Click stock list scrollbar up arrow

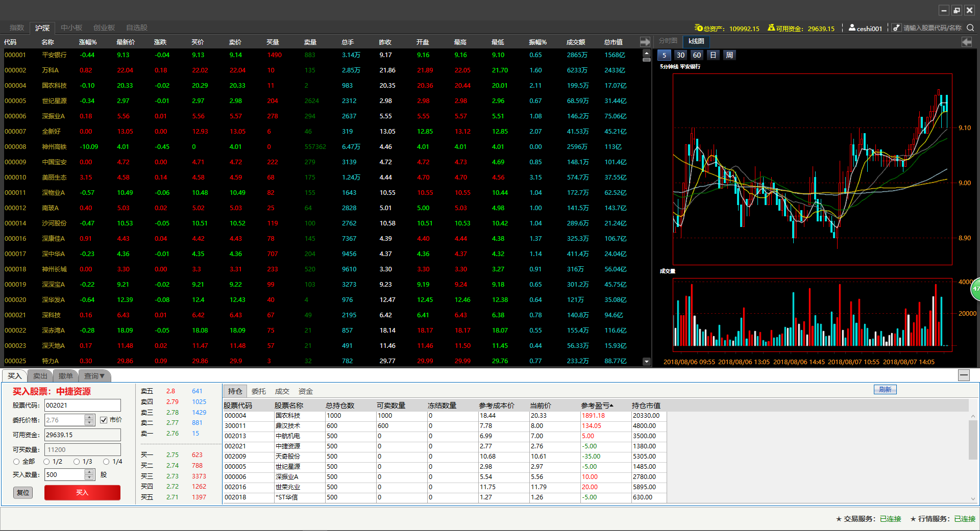tap(647, 53)
